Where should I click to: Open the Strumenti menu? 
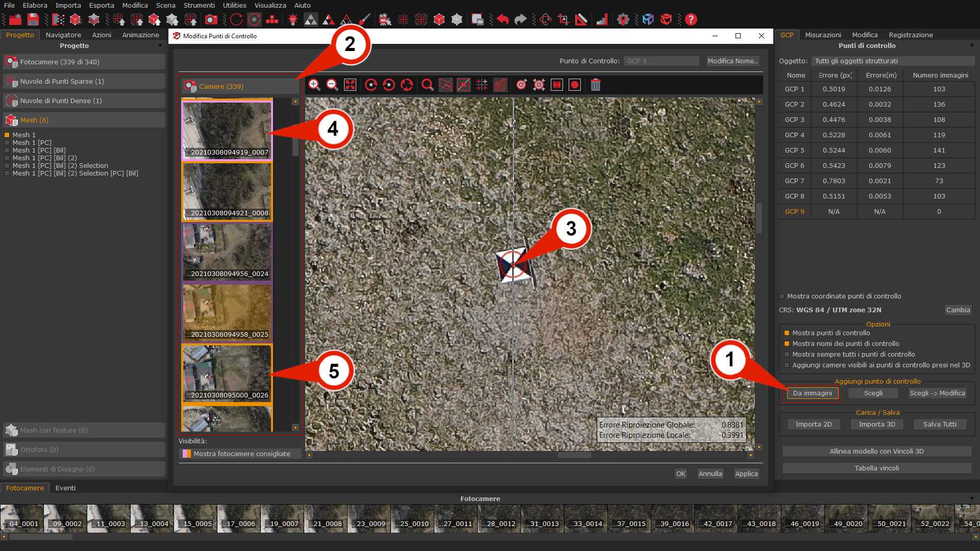pos(199,5)
